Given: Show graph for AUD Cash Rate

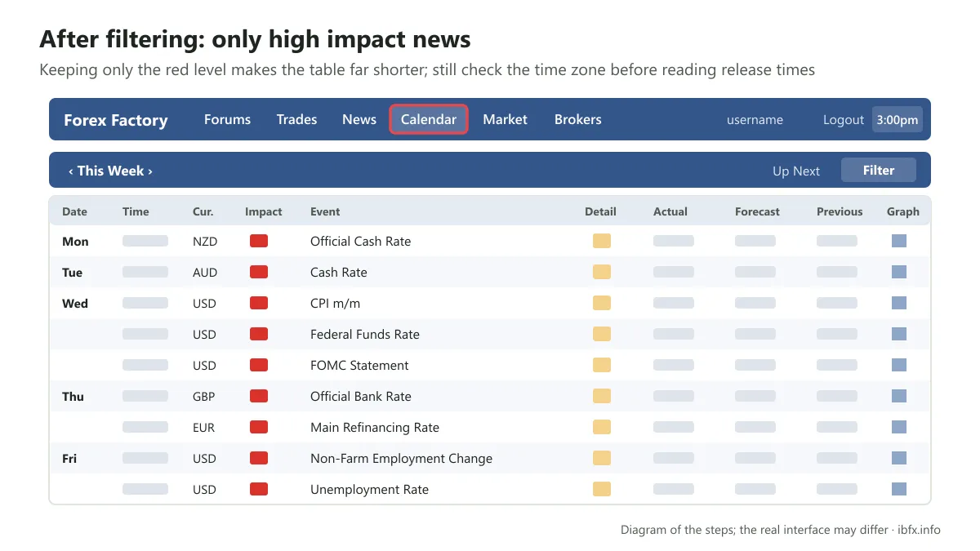Looking at the screenshot, I should coord(899,272).
